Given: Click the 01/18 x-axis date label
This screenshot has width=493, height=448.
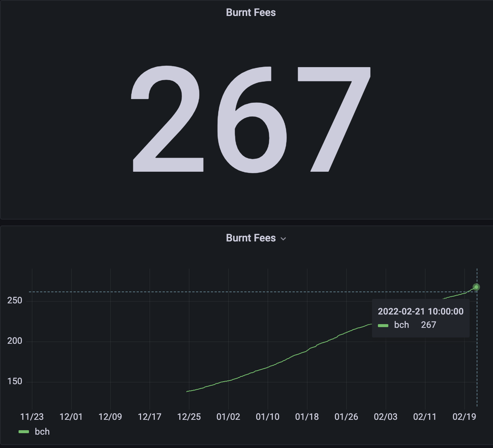Looking at the screenshot, I should point(307,417).
